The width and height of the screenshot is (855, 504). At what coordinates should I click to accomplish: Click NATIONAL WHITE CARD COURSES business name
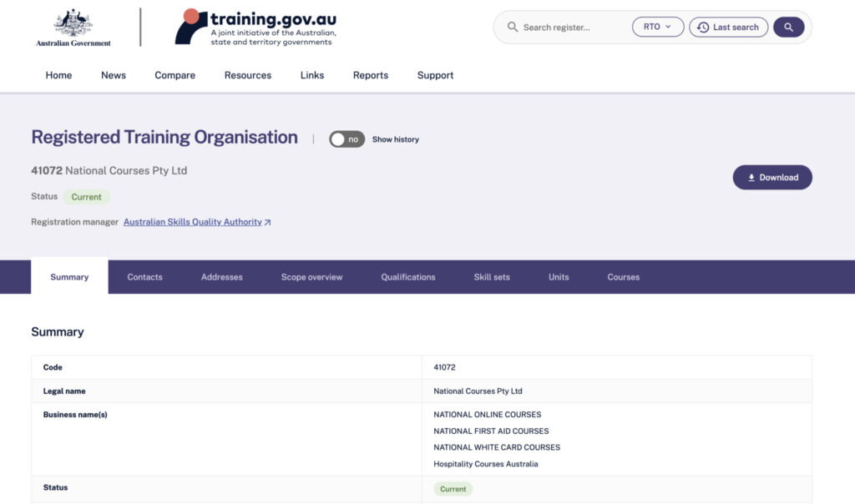click(x=497, y=447)
